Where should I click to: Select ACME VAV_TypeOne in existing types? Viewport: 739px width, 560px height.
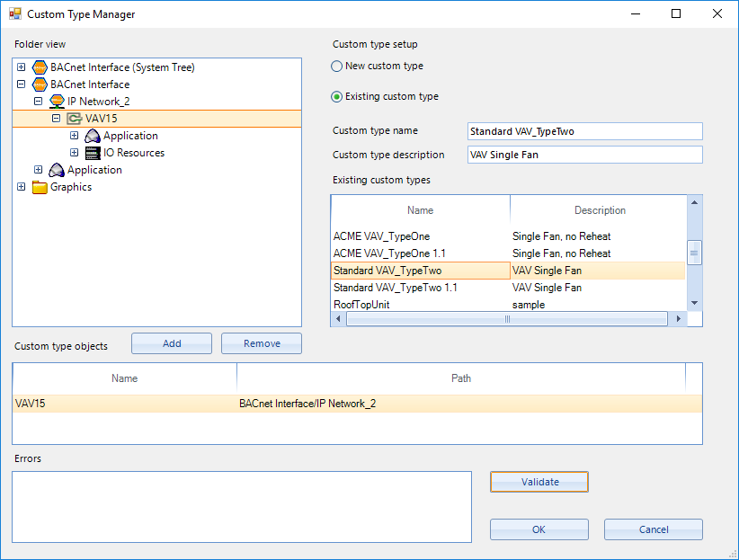point(508,236)
